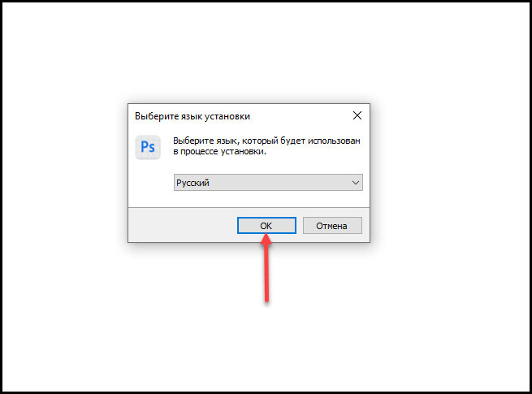Open the Русский language combo box

(x=268, y=183)
